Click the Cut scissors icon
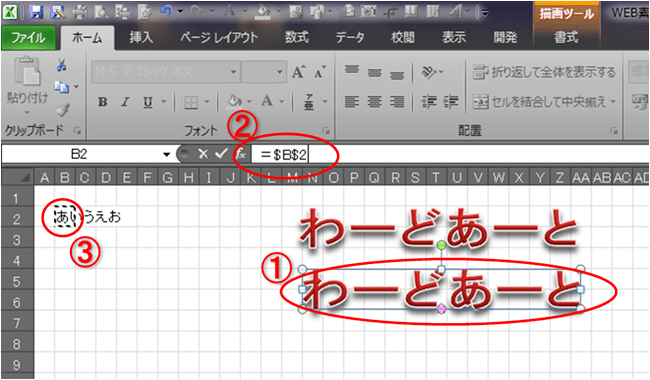Image resolution: width=650 pixels, height=380 pixels. 61,65
